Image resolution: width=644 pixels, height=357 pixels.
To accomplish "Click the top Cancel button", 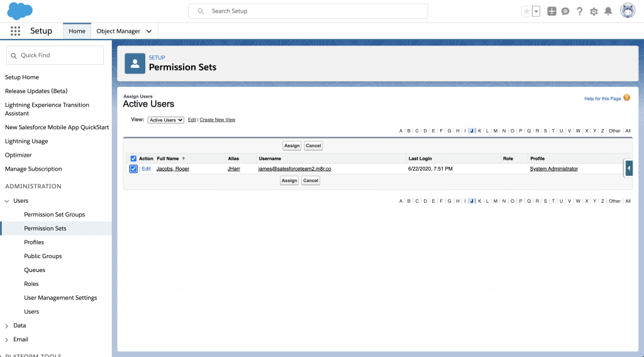I will point(313,145).
